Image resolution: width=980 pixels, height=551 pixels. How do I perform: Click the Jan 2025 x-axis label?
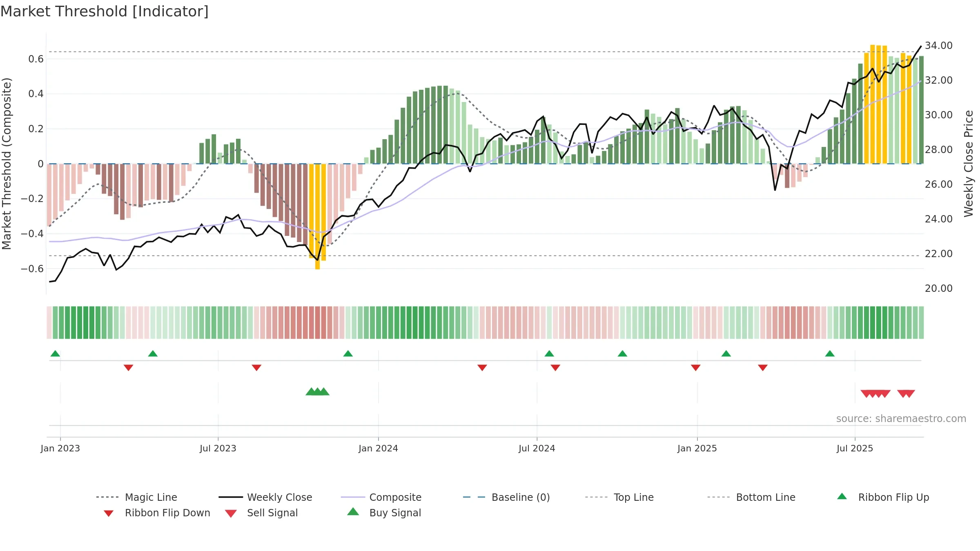697,448
